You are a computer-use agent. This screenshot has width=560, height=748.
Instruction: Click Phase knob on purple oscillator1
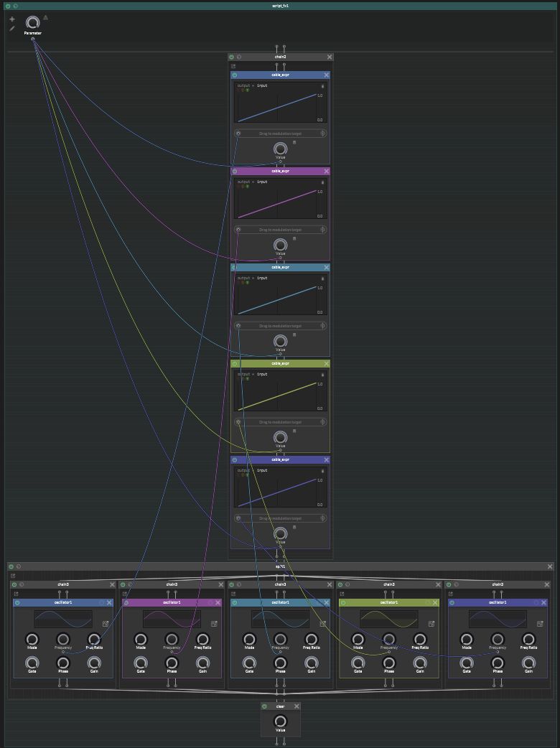click(x=498, y=663)
